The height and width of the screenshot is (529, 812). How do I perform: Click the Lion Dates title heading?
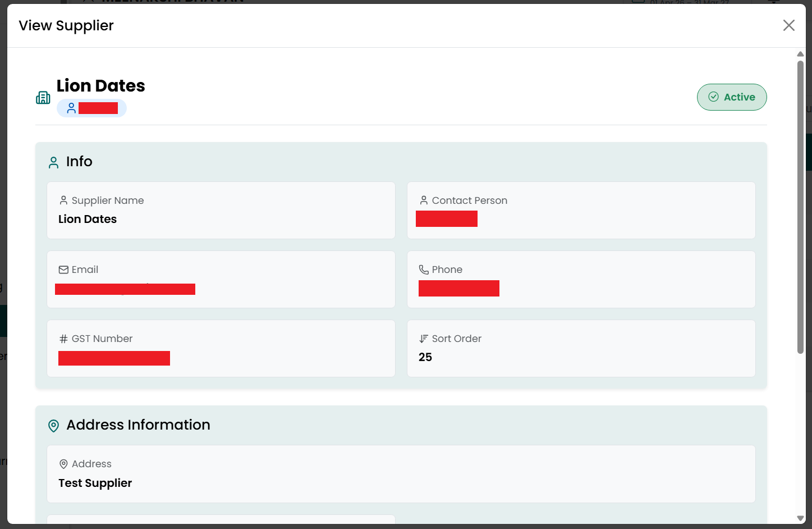[x=101, y=85]
